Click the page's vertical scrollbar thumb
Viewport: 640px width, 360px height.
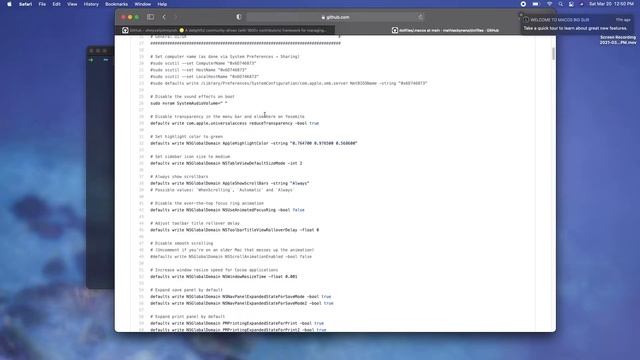pyautogui.click(x=553, y=53)
